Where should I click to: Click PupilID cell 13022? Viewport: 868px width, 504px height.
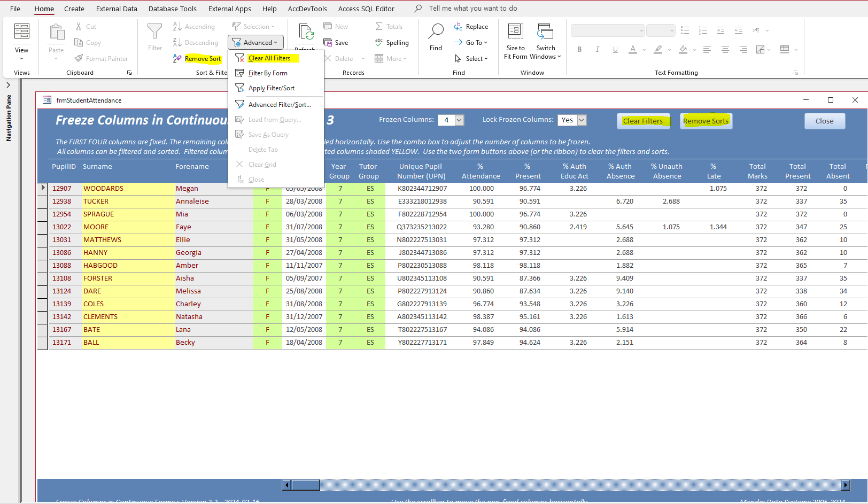[61, 227]
